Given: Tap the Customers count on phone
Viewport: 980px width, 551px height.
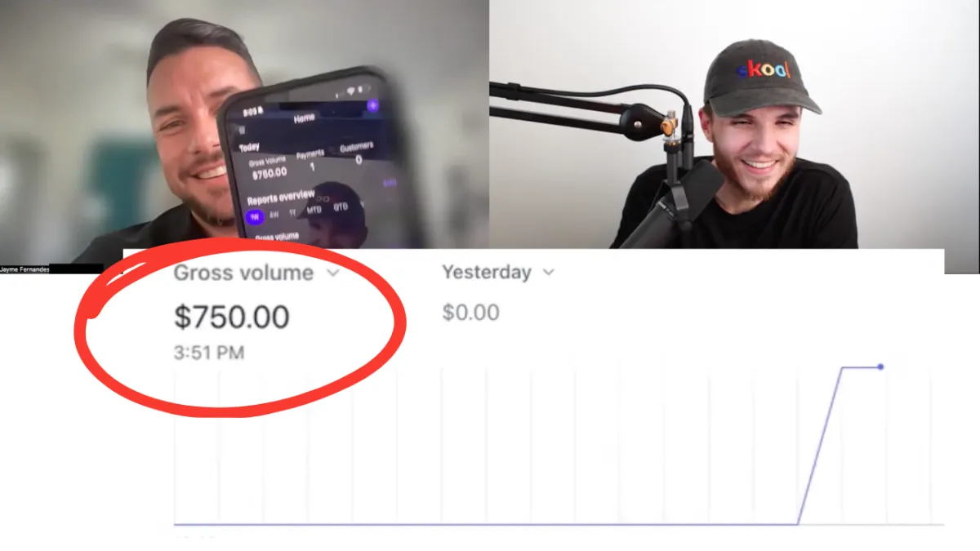Looking at the screenshot, I should click(359, 160).
